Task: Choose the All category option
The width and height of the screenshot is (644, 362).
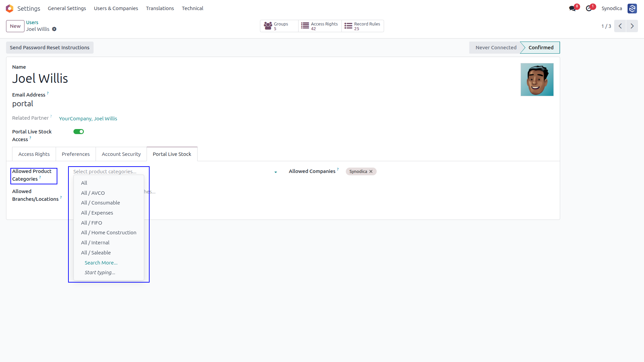Action: coord(109,183)
